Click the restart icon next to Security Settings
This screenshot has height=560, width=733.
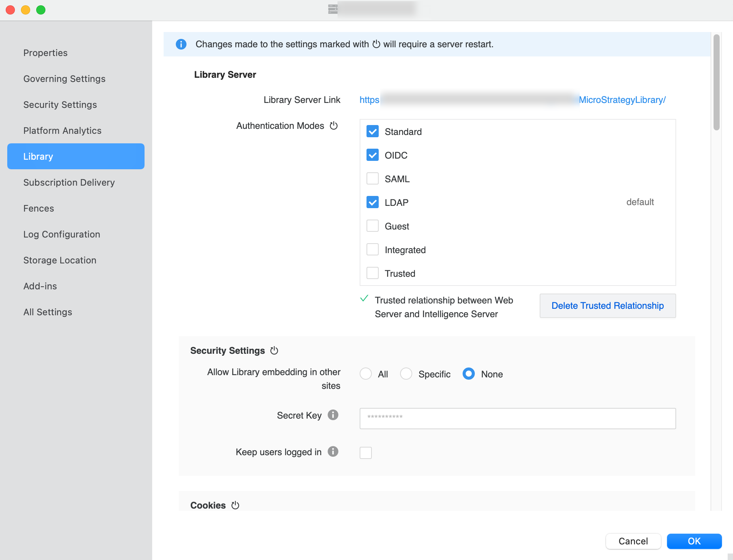point(274,350)
